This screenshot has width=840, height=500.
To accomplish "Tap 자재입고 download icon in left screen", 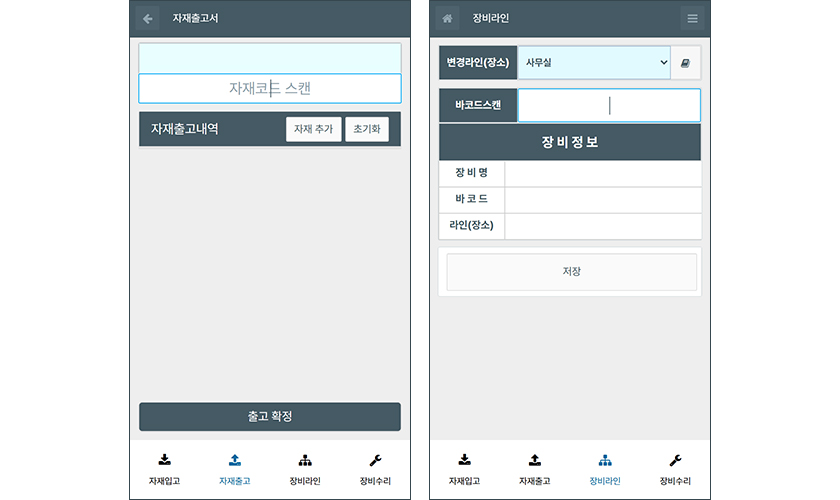I will 165,461.
